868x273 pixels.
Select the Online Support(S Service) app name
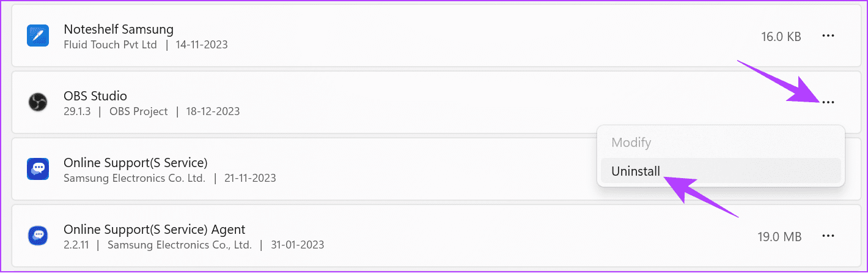pyautogui.click(x=136, y=163)
